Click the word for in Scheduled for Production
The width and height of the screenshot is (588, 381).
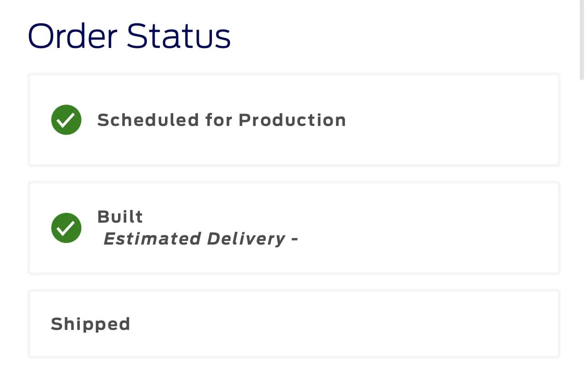point(219,120)
